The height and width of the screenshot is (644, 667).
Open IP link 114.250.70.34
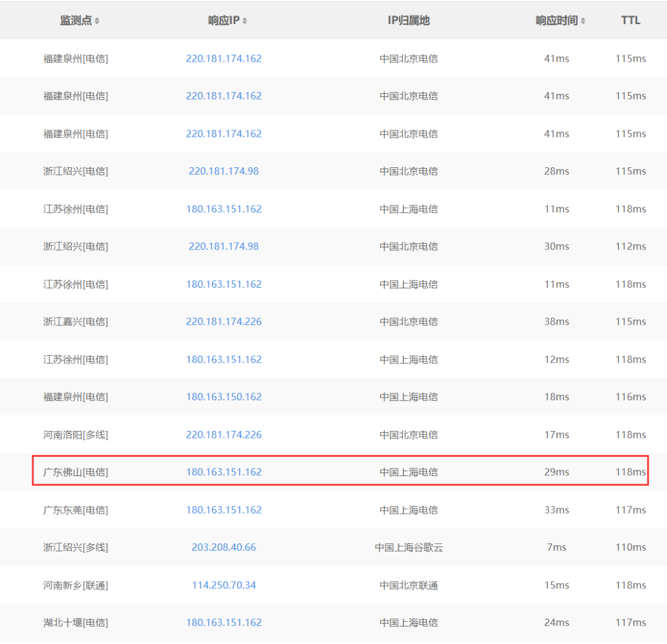[x=224, y=585]
